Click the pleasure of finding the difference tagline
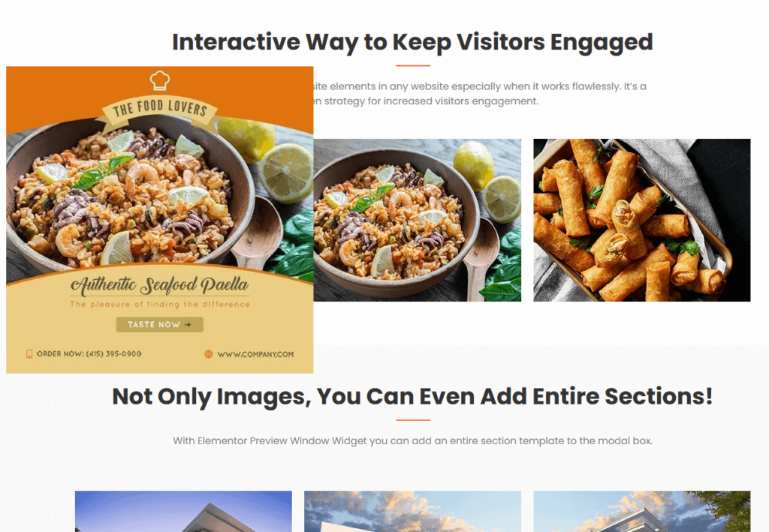Image resolution: width=769 pixels, height=532 pixels. (160, 304)
